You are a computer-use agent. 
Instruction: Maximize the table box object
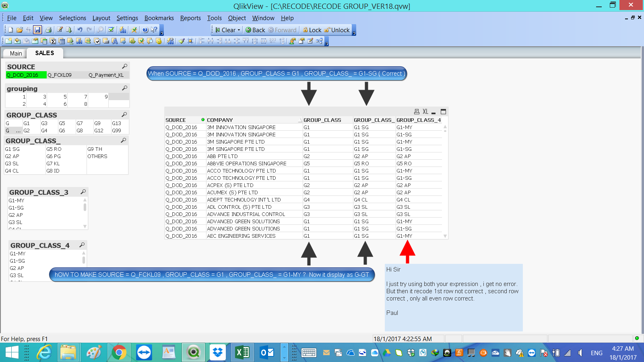tap(443, 112)
